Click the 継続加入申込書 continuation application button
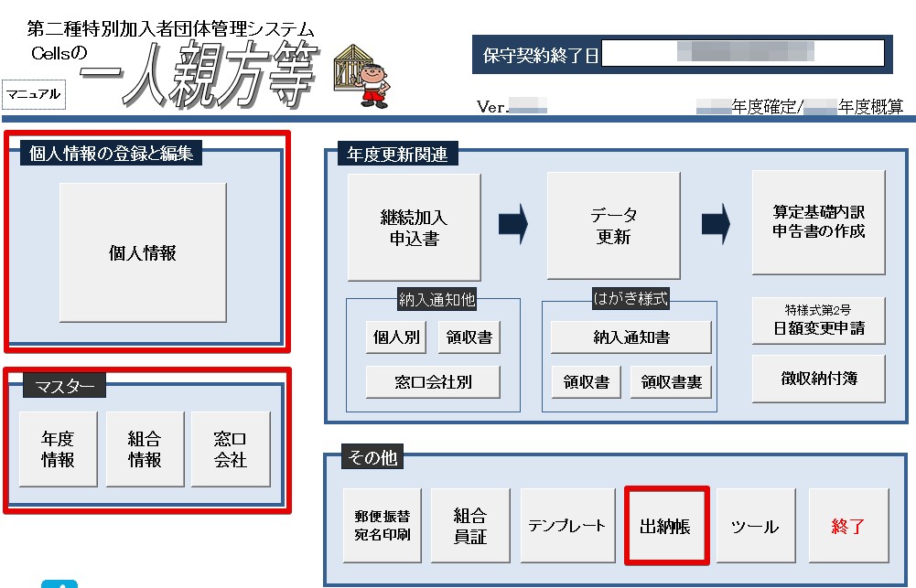Image resolution: width=916 pixels, height=588 pixels. tap(413, 226)
